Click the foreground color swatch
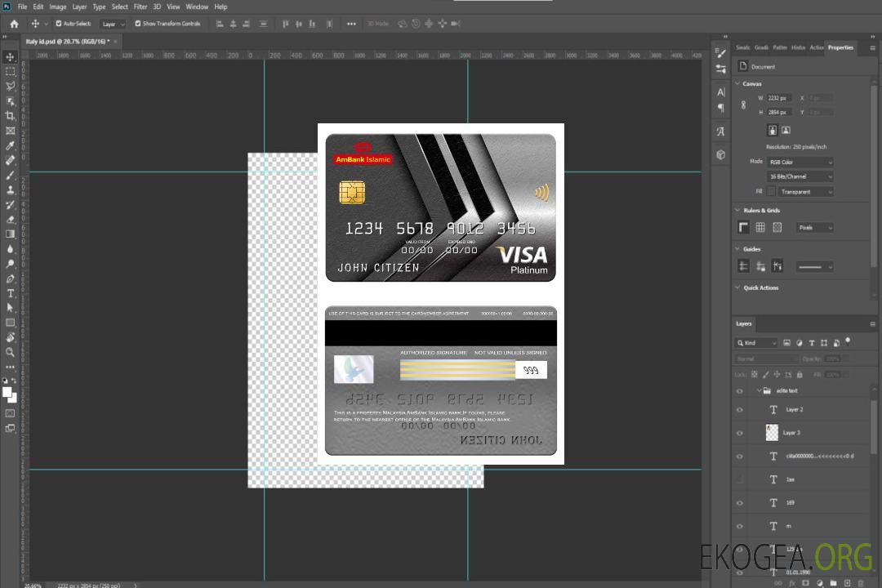This screenshot has width=882, height=588. (7, 392)
